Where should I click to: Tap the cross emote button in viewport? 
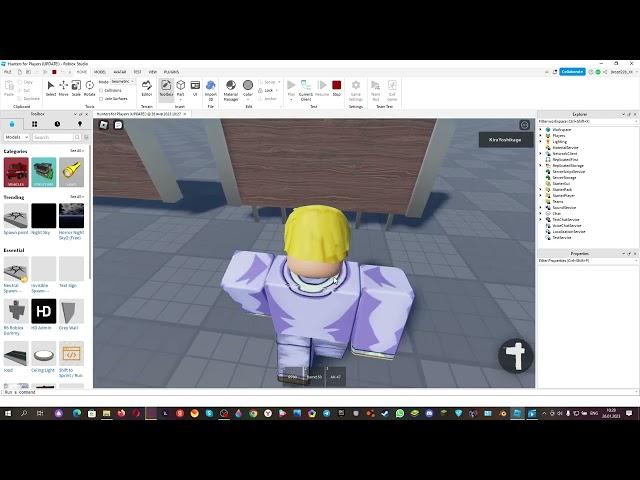516,356
